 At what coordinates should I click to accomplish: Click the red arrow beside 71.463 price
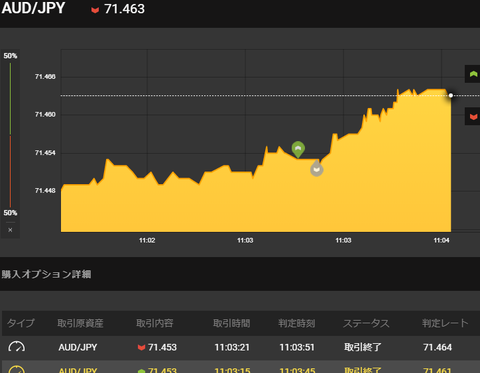[x=95, y=10]
